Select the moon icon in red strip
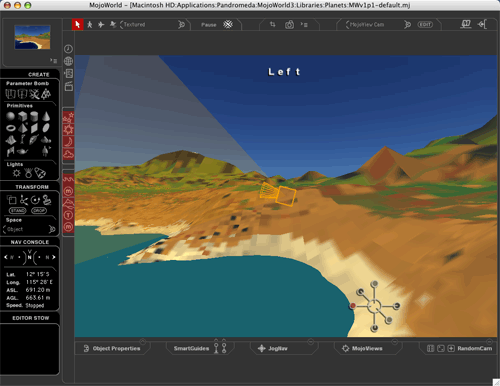The image size is (500, 386). (69, 142)
